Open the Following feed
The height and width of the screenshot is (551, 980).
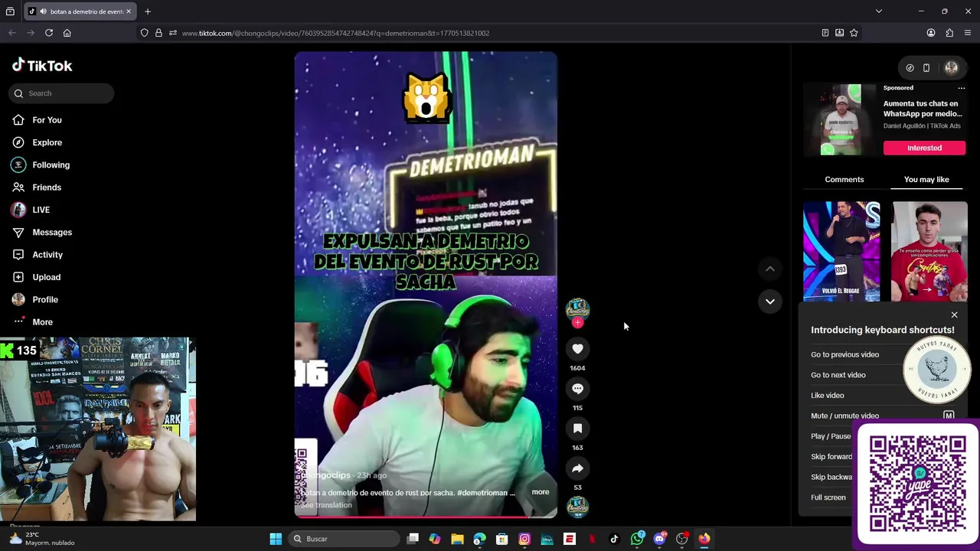[51, 165]
